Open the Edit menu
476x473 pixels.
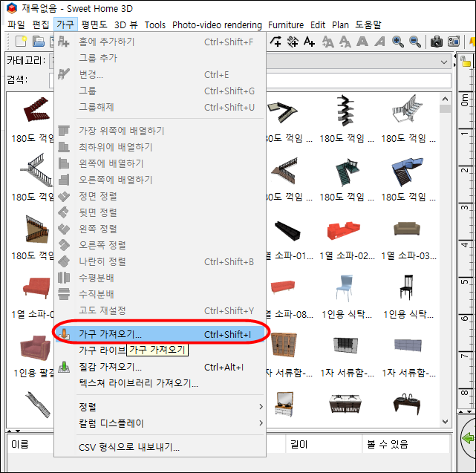318,25
